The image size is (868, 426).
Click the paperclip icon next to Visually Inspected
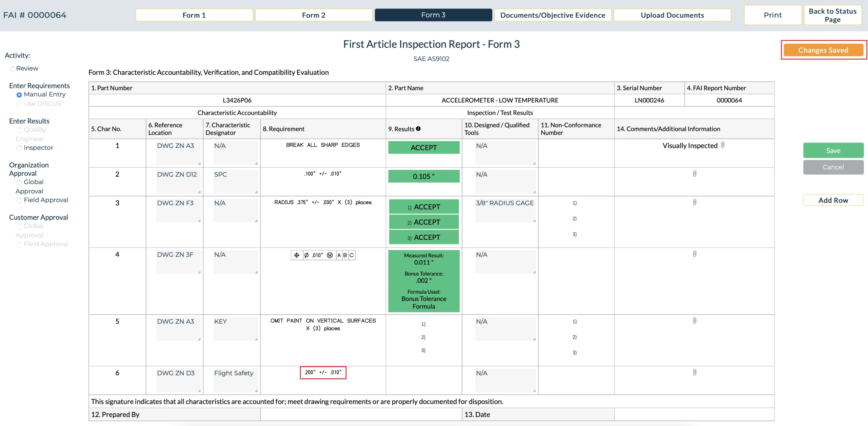click(723, 145)
